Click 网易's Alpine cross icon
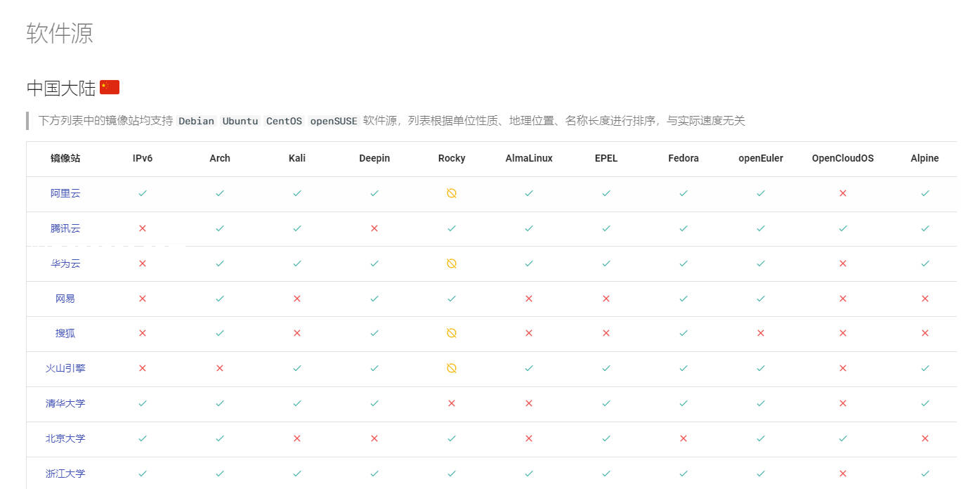Screen dimensions: 980x489 925,299
